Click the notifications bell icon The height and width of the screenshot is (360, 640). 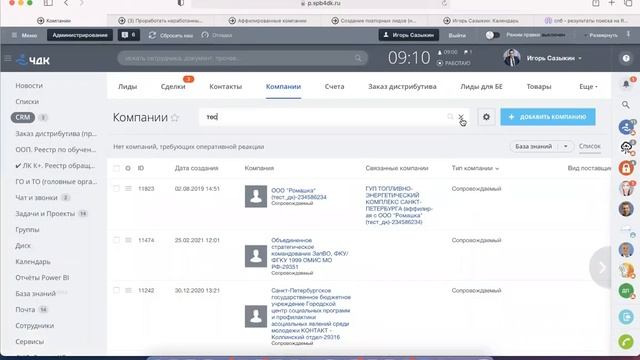[x=626, y=84]
